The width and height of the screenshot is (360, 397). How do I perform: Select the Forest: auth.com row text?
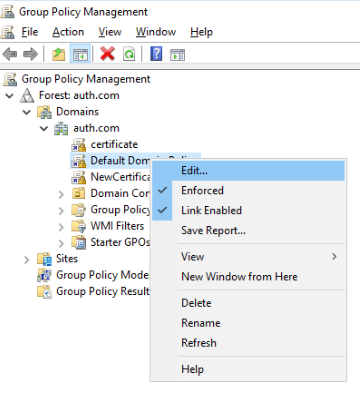[x=79, y=95]
